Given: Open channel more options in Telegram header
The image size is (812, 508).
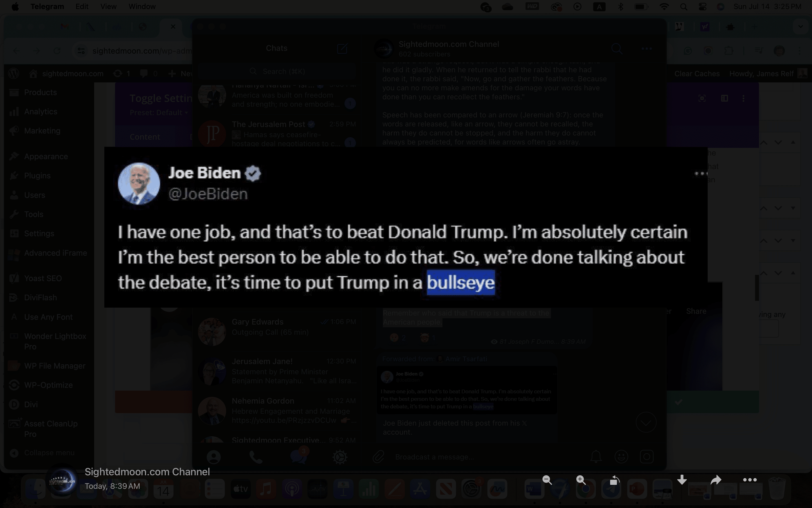Looking at the screenshot, I should point(646,49).
